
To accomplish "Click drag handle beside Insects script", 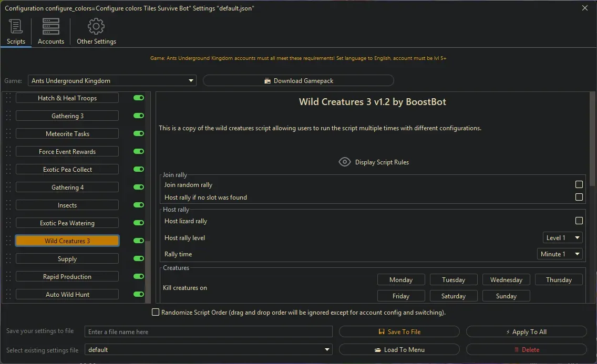I will pyautogui.click(x=8, y=205).
